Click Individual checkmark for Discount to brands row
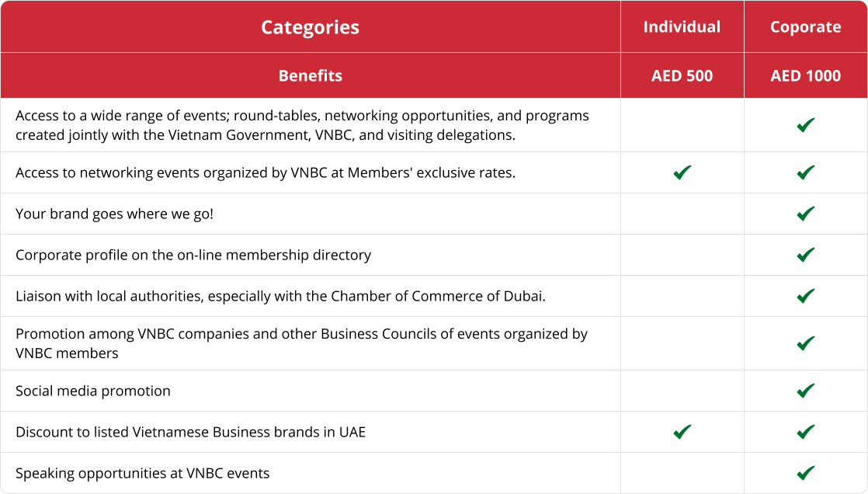This screenshot has width=868, height=494. click(682, 432)
